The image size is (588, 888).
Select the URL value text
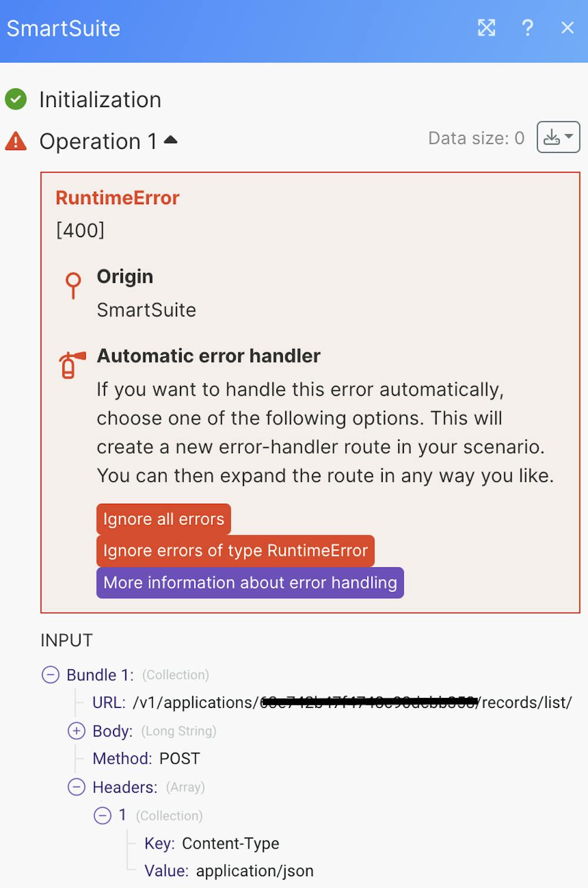pos(352,702)
